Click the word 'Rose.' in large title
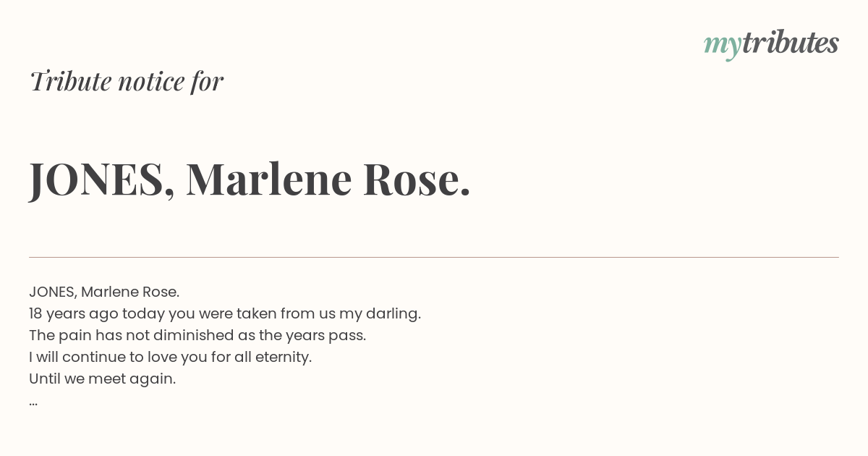868x456 pixels. (417, 179)
